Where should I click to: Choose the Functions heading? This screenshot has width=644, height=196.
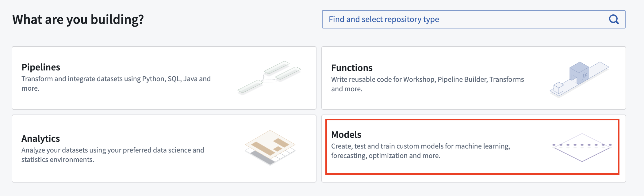pyautogui.click(x=352, y=68)
